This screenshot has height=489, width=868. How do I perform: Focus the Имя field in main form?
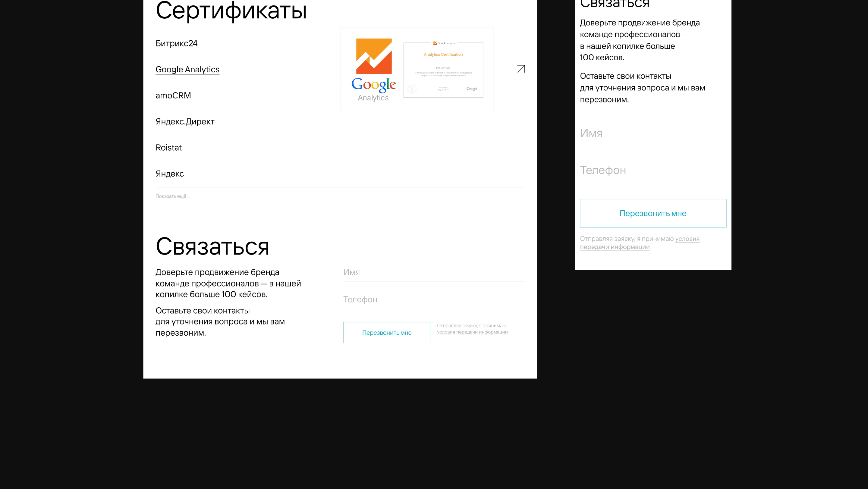coord(433,272)
